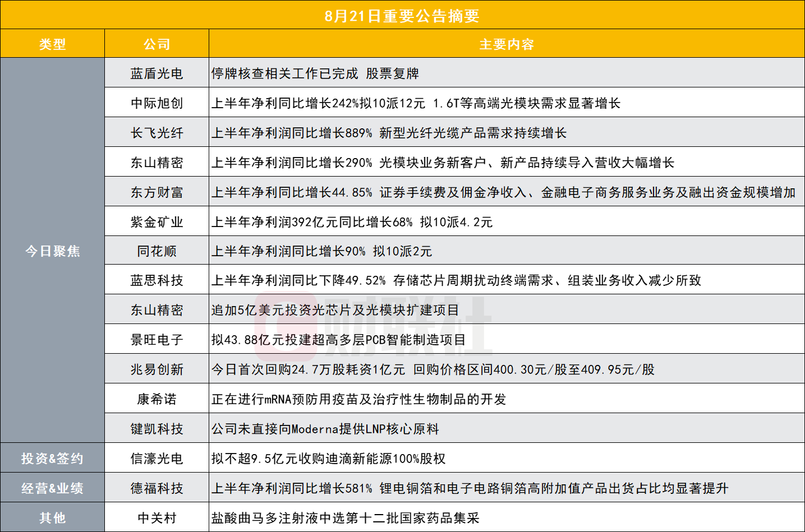Select company cell "德福科技"
Screen dimensions: 805x532
click(x=157, y=488)
